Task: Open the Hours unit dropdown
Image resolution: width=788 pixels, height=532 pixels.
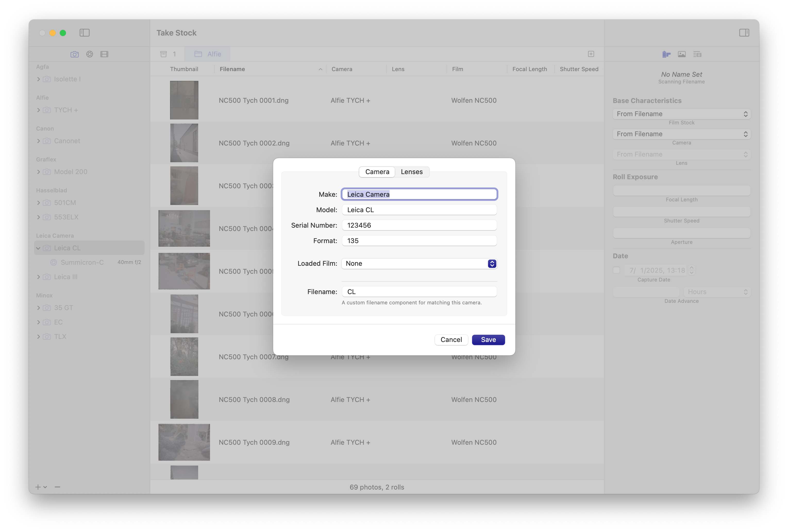Action: [x=717, y=292]
